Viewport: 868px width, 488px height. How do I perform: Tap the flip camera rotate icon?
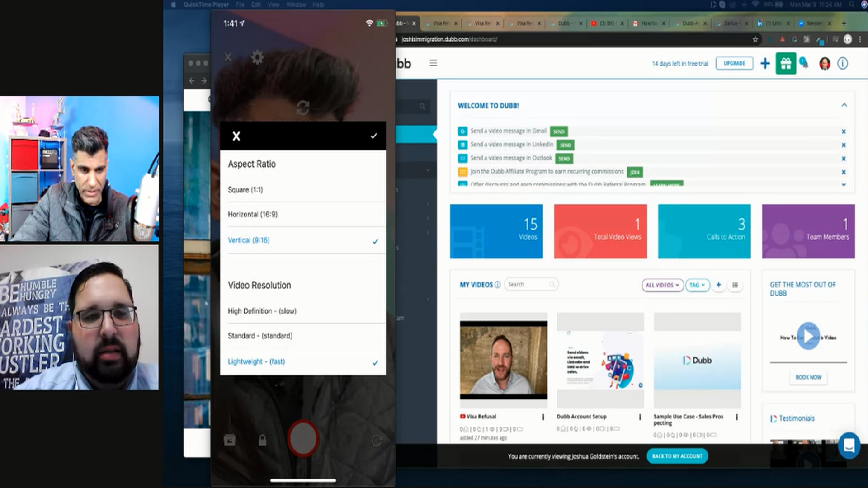pyautogui.click(x=302, y=108)
